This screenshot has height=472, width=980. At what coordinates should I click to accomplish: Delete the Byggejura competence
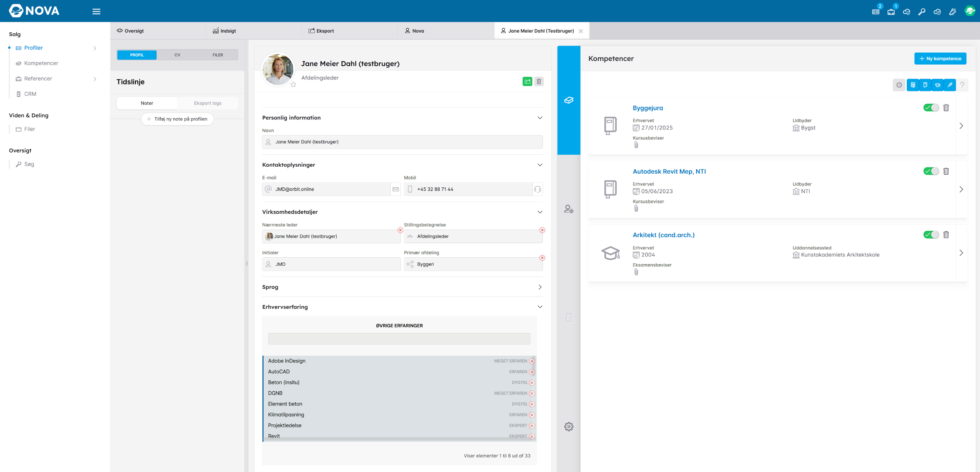[x=946, y=108]
